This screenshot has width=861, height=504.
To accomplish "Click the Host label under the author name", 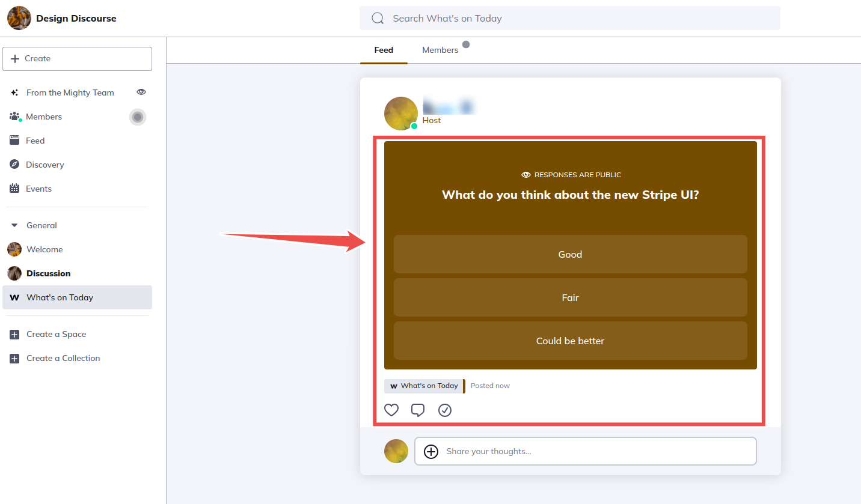I will click(x=432, y=120).
